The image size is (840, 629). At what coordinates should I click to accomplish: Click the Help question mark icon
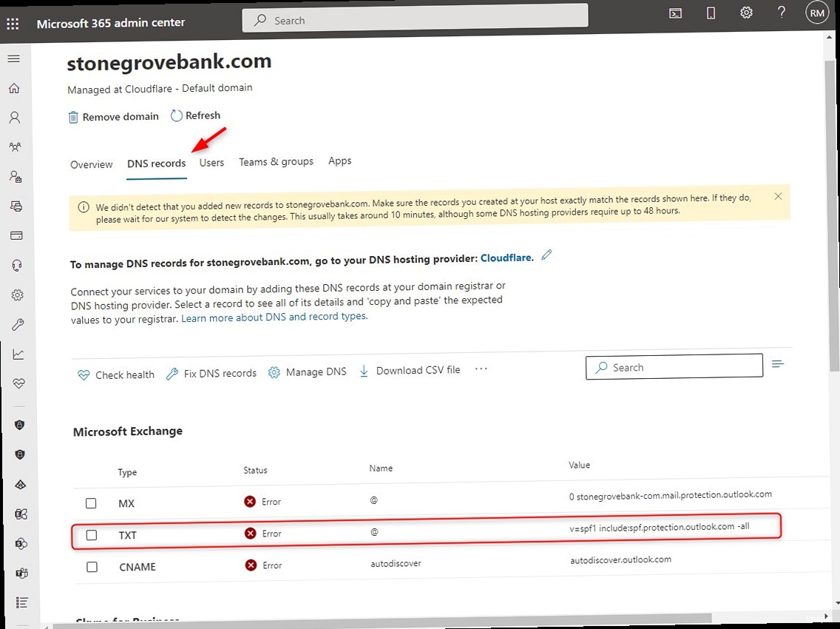782,13
